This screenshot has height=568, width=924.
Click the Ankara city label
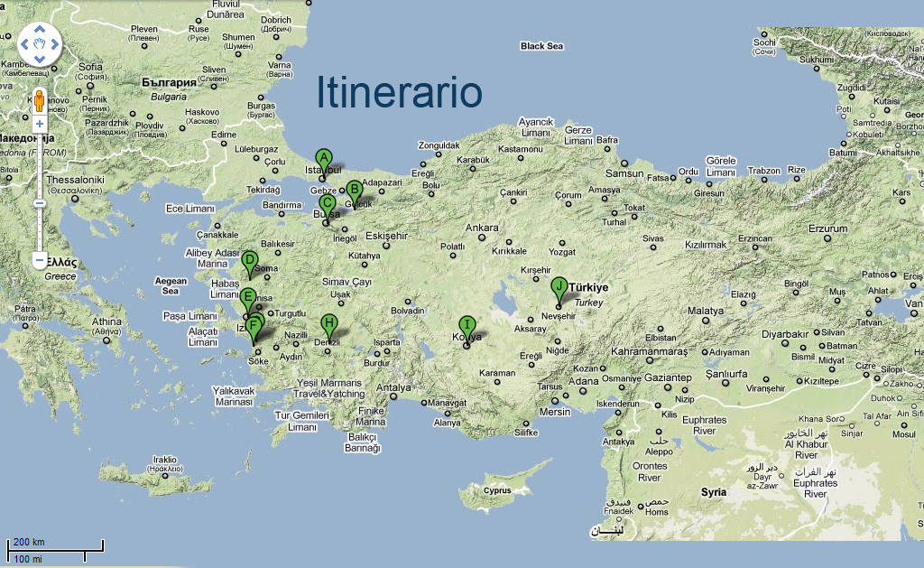click(482, 228)
